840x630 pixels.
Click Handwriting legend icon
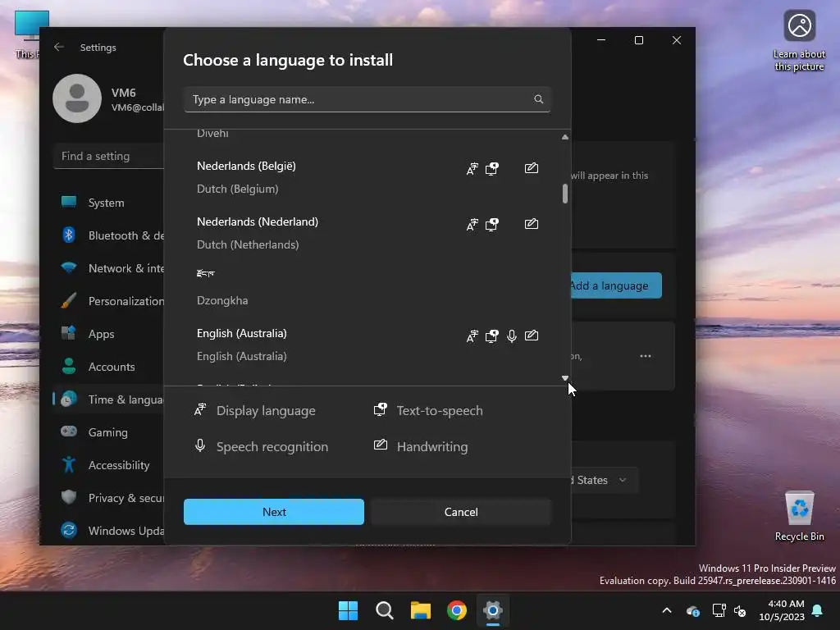381,445
